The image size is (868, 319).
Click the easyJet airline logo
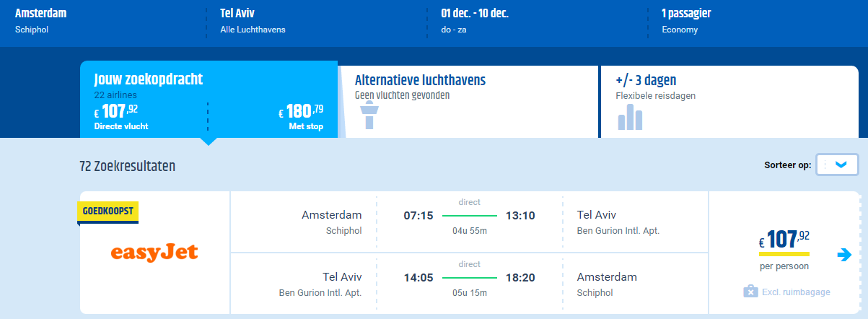(x=154, y=252)
